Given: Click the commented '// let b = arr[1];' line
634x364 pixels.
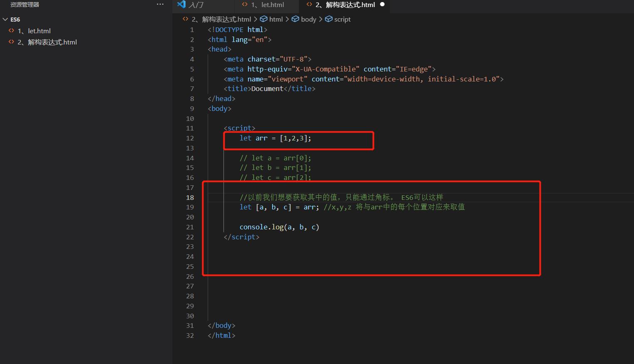Looking at the screenshot, I should coord(275,167).
